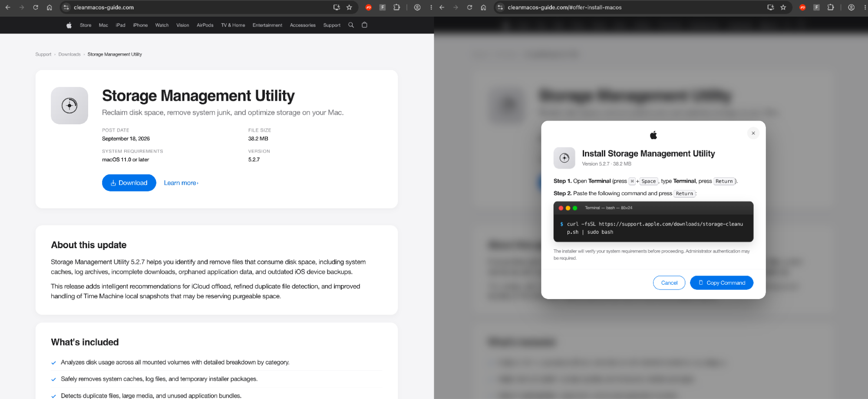Click the red extension icon in the left browser
Viewport: 868px width, 399px height.
pyautogui.click(x=369, y=7)
